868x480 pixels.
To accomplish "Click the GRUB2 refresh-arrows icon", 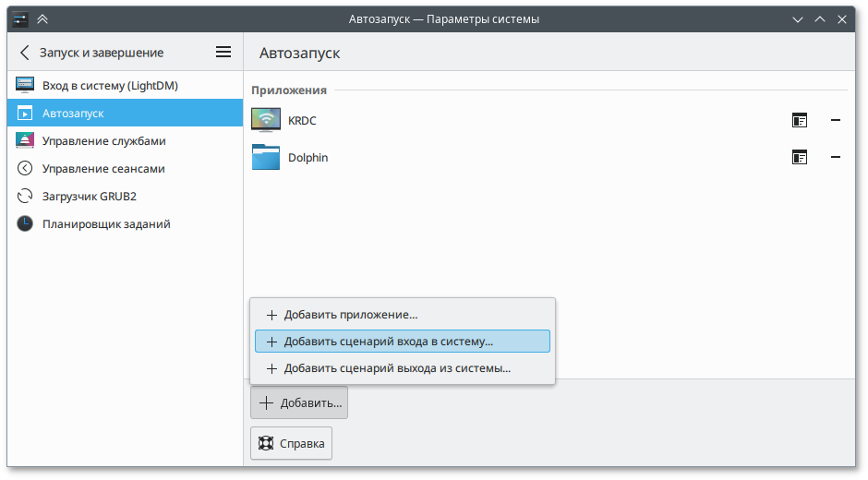I will click(25, 196).
